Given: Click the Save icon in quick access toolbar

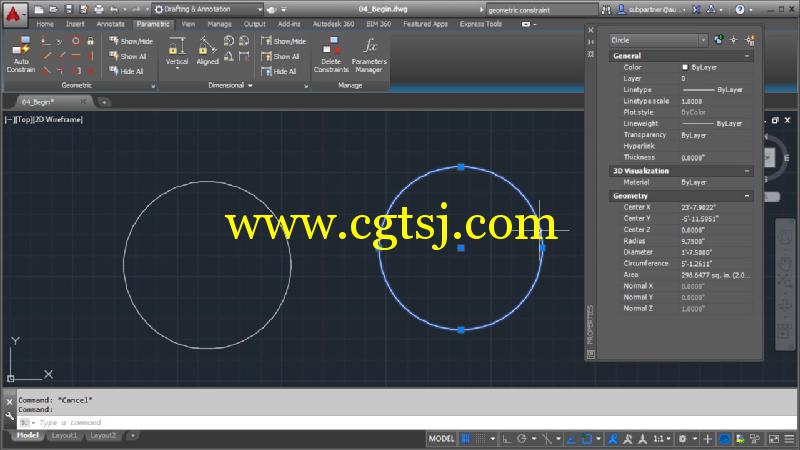Looking at the screenshot, I should click(68, 9).
